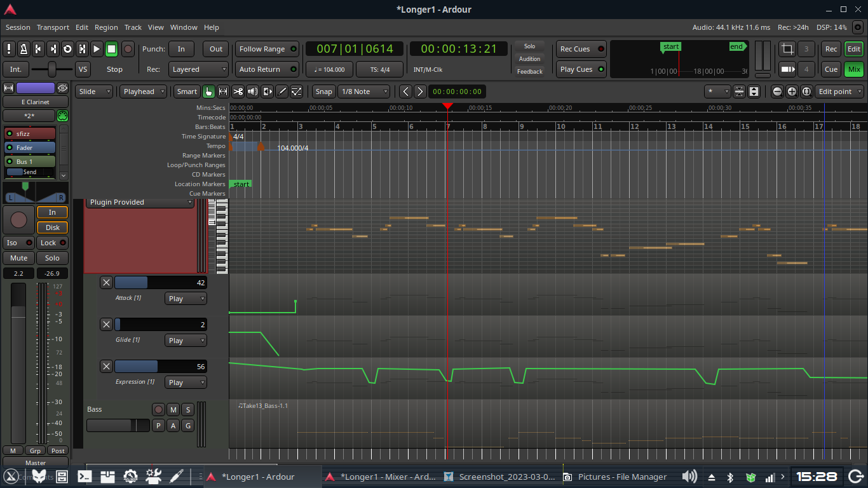Click the MIDI panic exclamation icon
This screenshot has height=488, width=868.
coord(9,49)
